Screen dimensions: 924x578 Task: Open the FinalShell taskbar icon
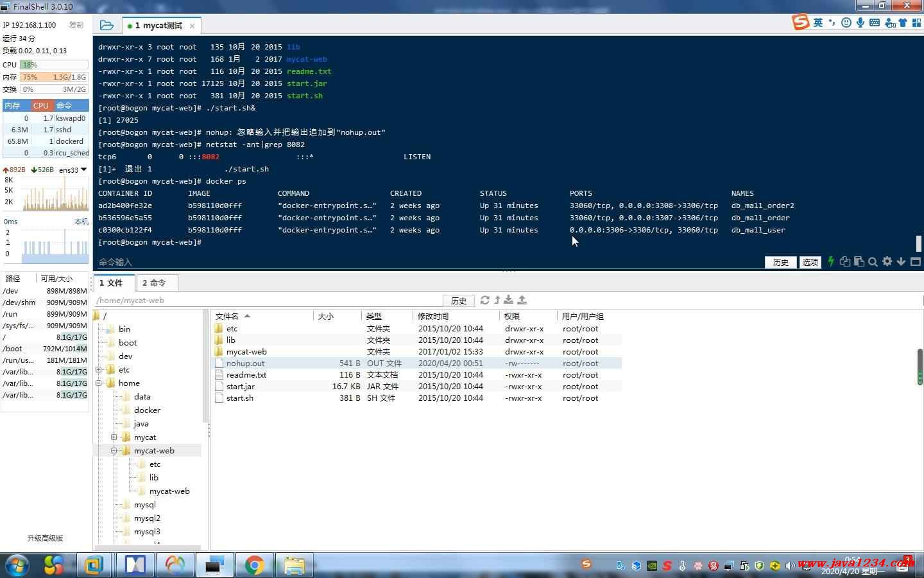click(214, 565)
